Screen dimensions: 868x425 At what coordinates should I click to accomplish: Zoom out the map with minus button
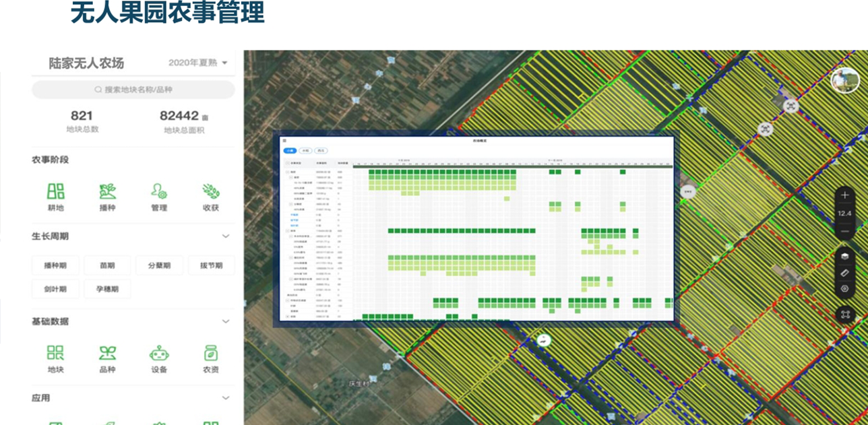click(x=845, y=231)
